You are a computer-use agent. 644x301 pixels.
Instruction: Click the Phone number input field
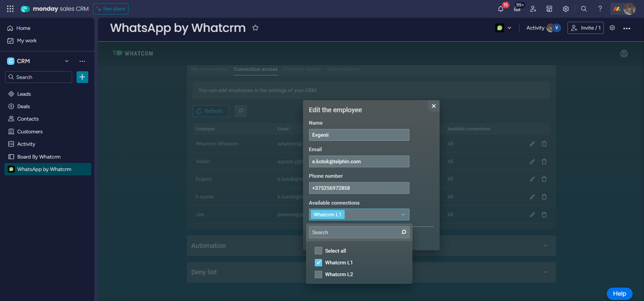pyautogui.click(x=359, y=188)
